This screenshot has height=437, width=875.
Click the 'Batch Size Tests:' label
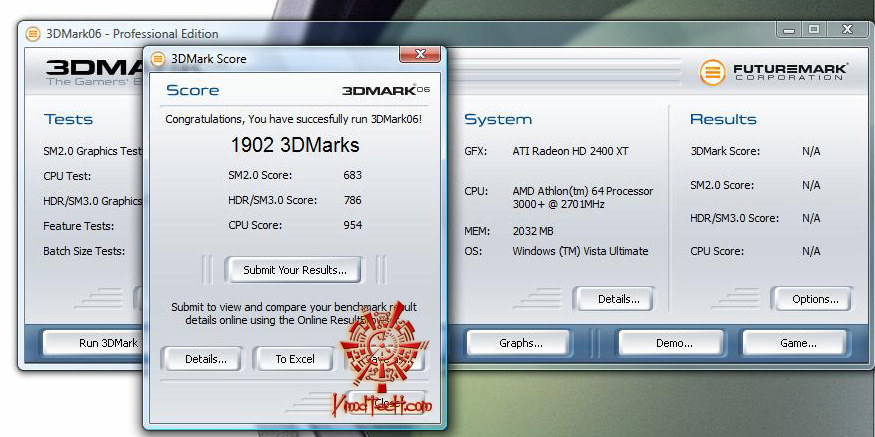[84, 251]
